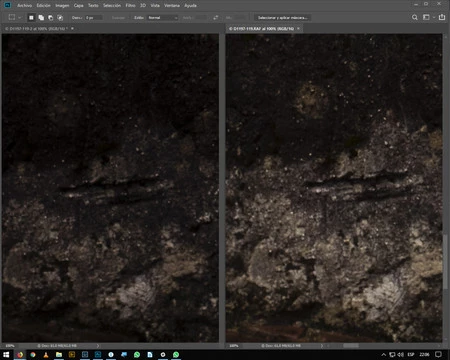Open File Explorer from the taskbar
The width and height of the screenshot is (450, 360).
click(x=59, y=355)
